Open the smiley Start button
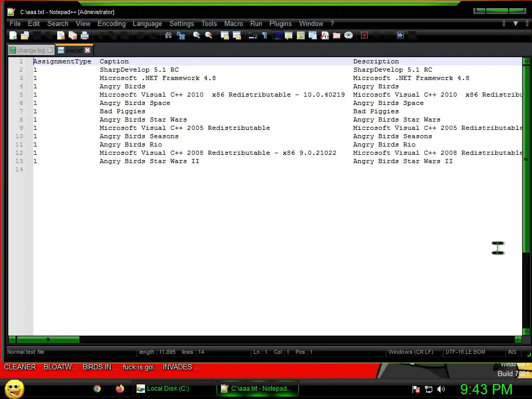 (x=14, y=389)
